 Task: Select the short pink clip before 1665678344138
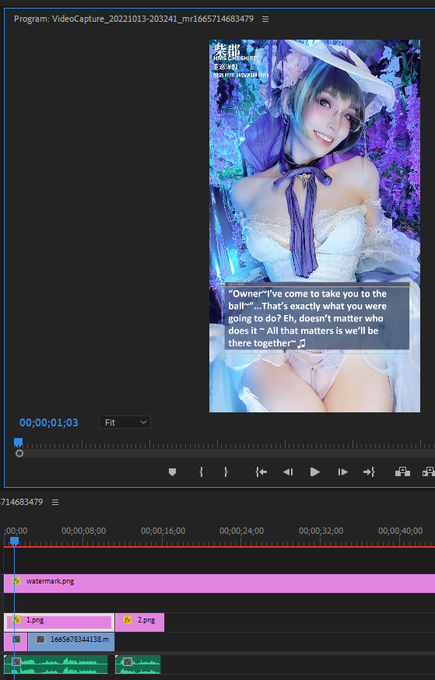point(15,641)
